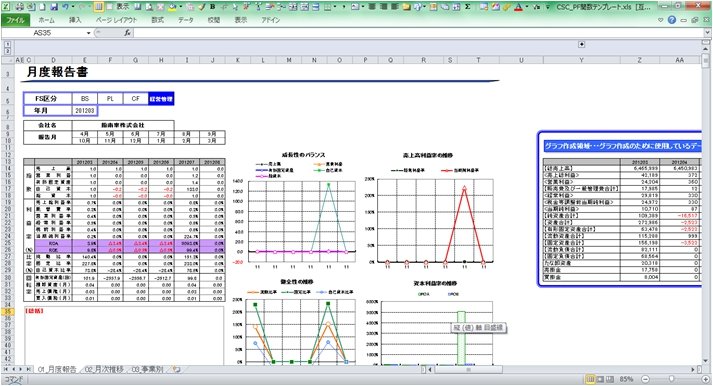Click the Undo arrow icon
713x386 pixels.
(65, 7)
